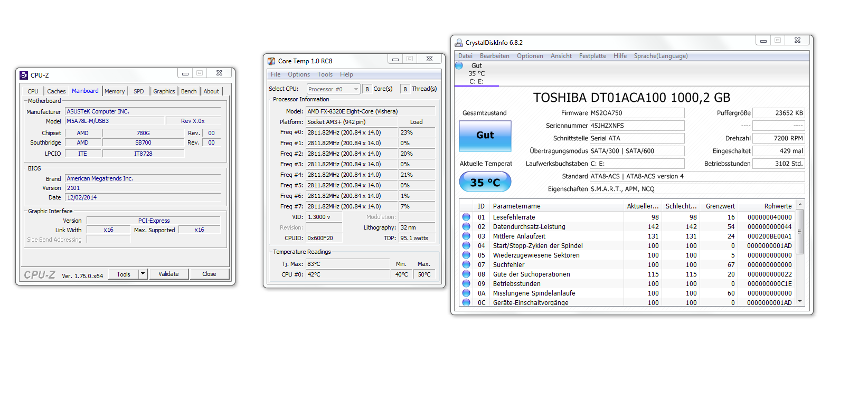Viewport: 868px width, 419px height.
Task: Open the Bench tab in CPU-Z
Action: point(188,91)
